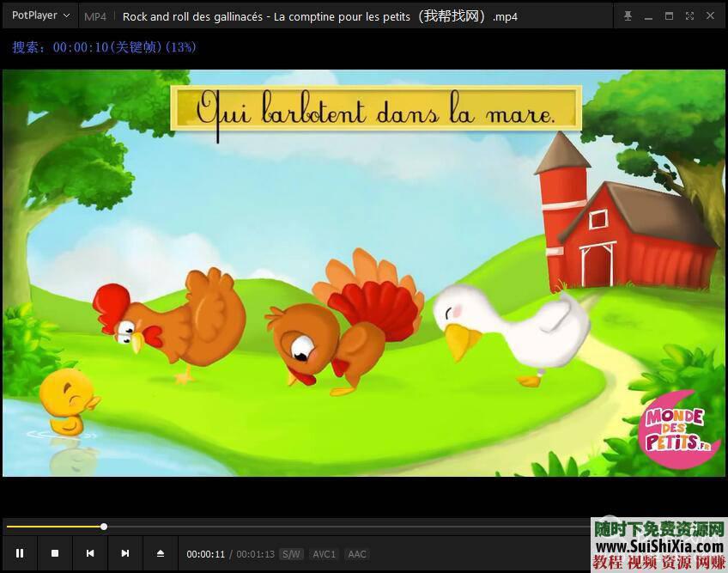Click the total duration 00:01:13 display

[x=255, y=554]
